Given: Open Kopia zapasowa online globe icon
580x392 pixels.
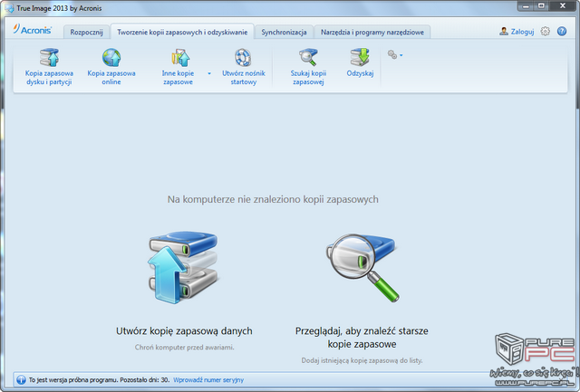Looking at the screenshot, I should pyautogui.click(x=111, y=57).
